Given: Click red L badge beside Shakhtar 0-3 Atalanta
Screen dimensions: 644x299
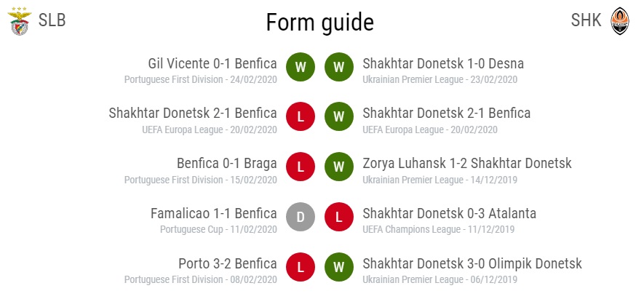Looking at the screenshot, I should pos(339,217).
